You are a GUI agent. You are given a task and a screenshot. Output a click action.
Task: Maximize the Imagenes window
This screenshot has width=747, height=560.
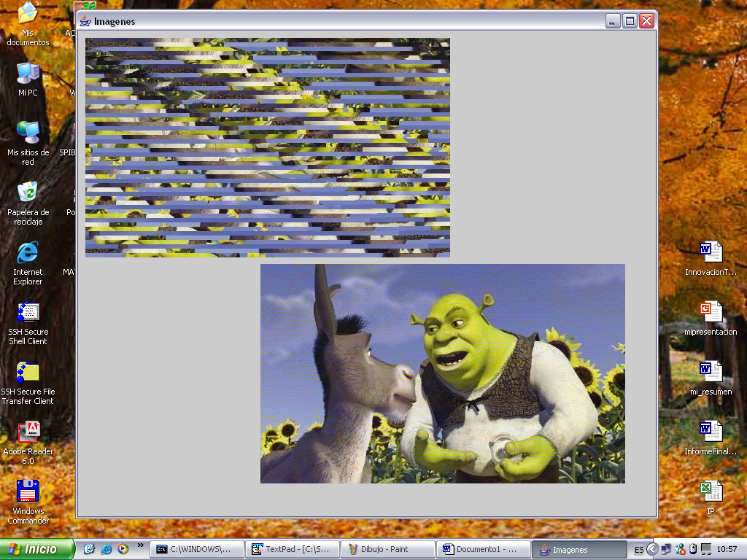630,21
